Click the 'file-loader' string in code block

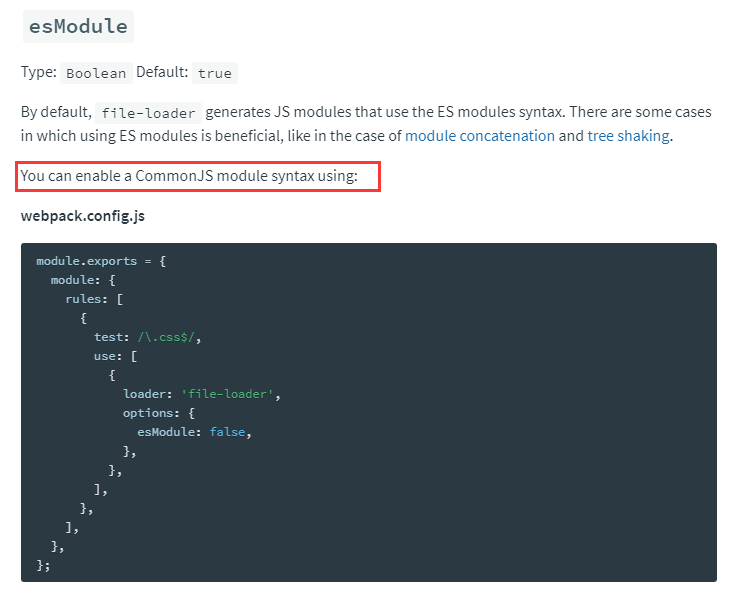coord(230,394)
